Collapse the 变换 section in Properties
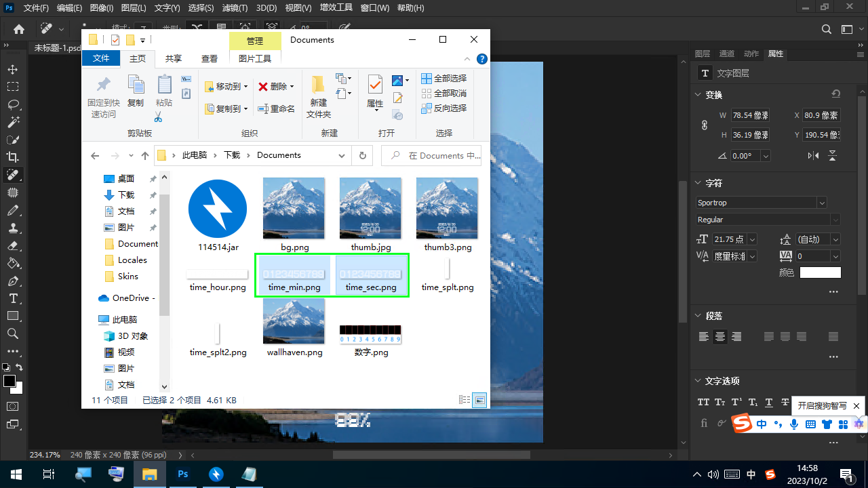The width and height of the screenshot is (868, 488). point(698,95)
